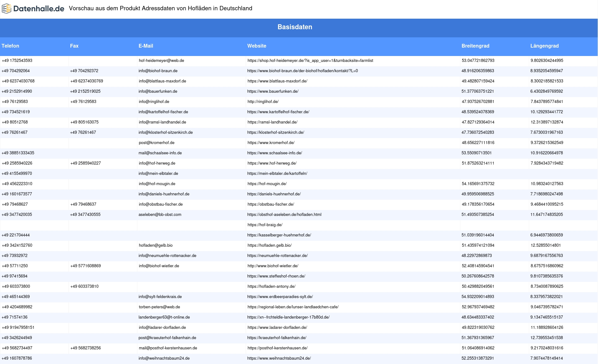The height and width of the screenshot is (364, 598).
Task: Select email post@kraeuterhof-falkenhain.de
Action: pos(167,338)
